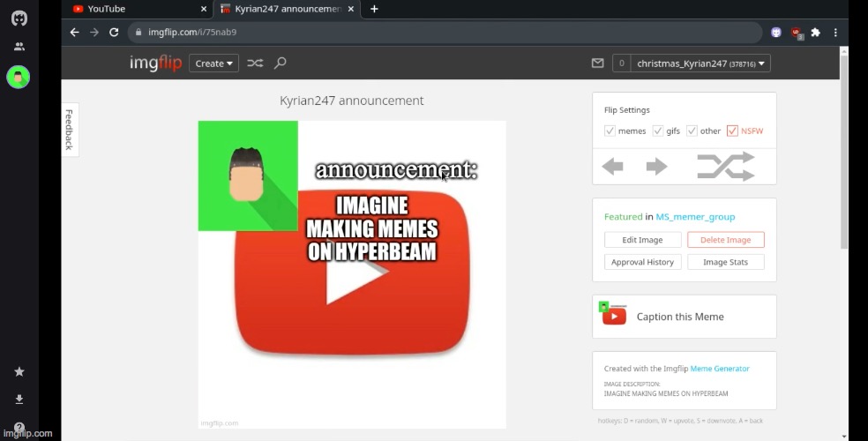
Task: Click the Caption this Meme label
Action: [x=680, y=317]
